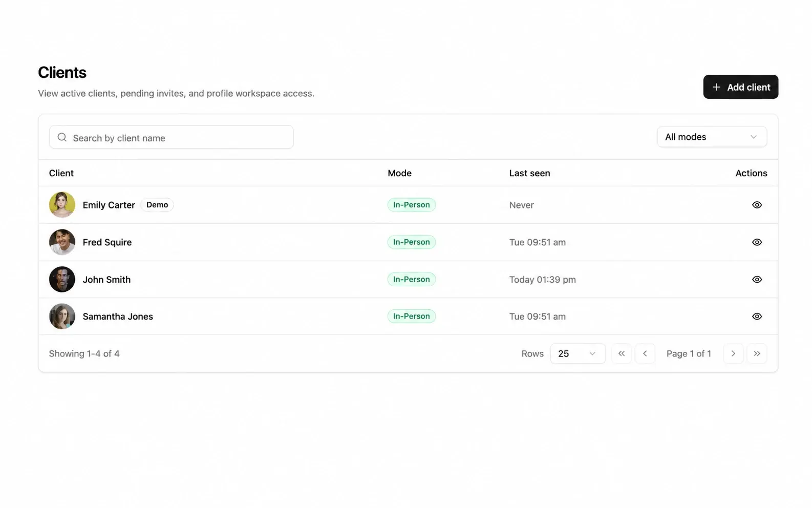Screen dimensions: 812x508
Task: Go to next page chevron
Action: click(x=733, y=354)
